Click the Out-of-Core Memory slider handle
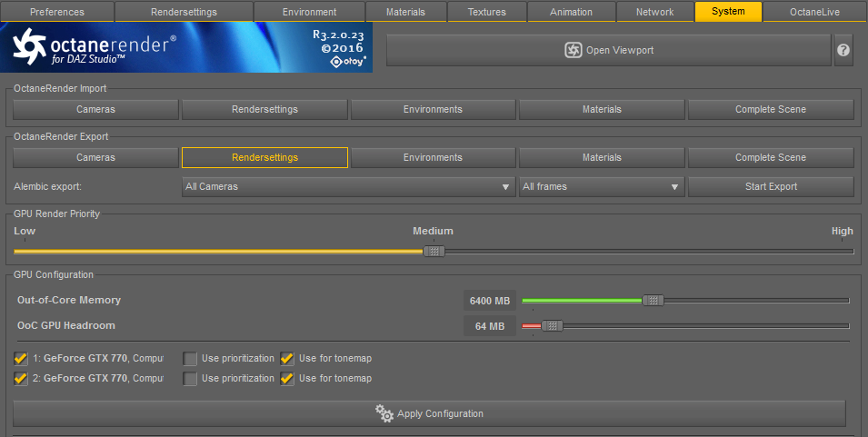Screen dimensions: 868x437 click(653, 301)
